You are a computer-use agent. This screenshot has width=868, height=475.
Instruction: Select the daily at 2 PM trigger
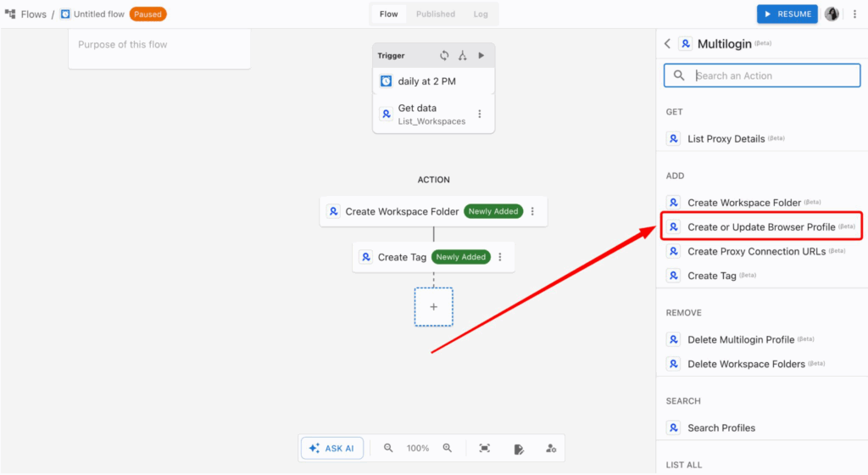(x=433, y=81)
